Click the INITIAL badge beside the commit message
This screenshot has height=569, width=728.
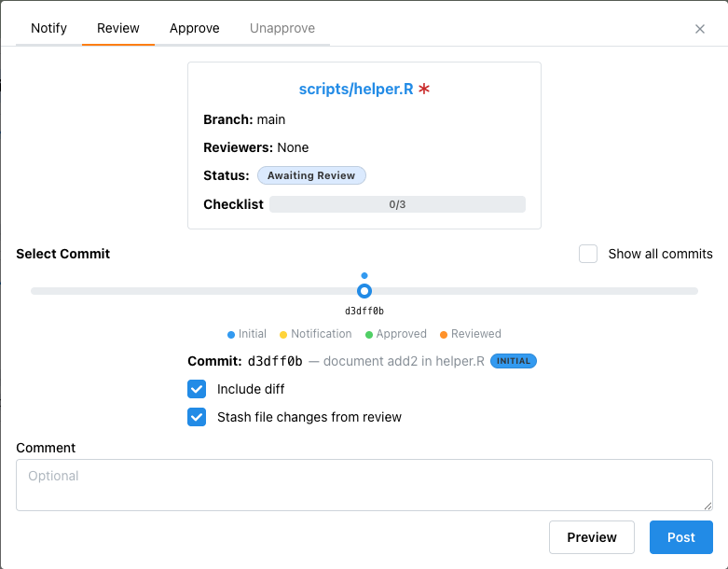pos(514,361)
